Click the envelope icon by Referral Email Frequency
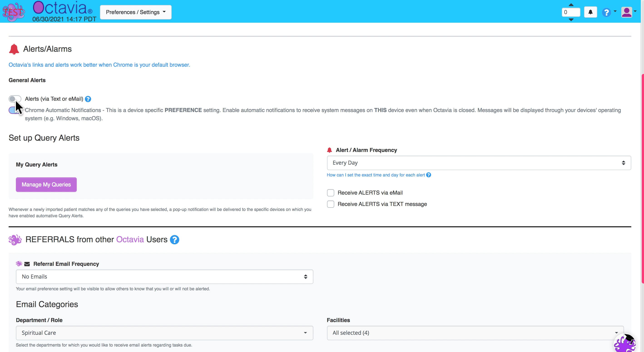The width and height of the screenshot is (644, 352). (x=27, y=264)
